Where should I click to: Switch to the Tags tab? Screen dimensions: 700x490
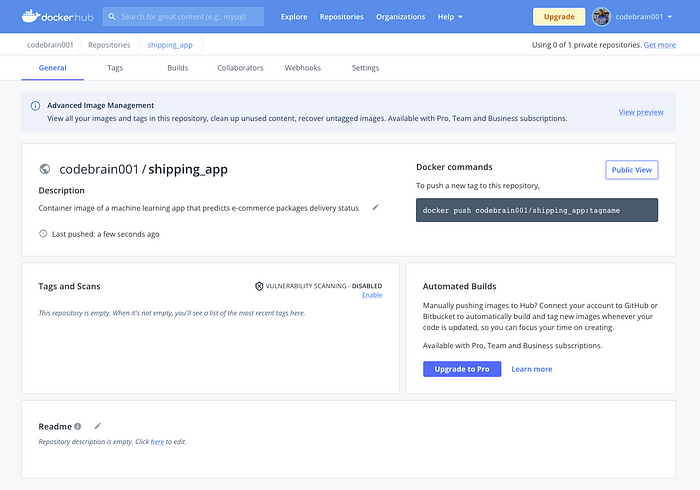[115, 68]
